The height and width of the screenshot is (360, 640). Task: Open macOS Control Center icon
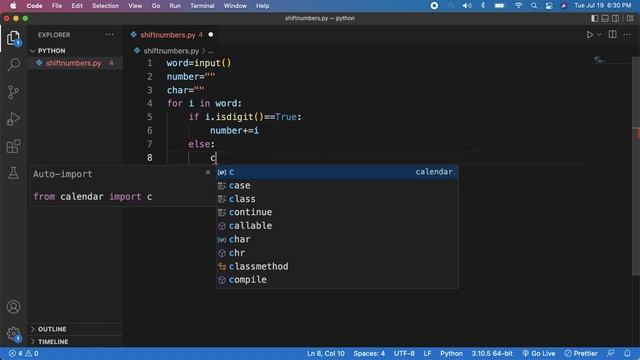tap(549, 6)
